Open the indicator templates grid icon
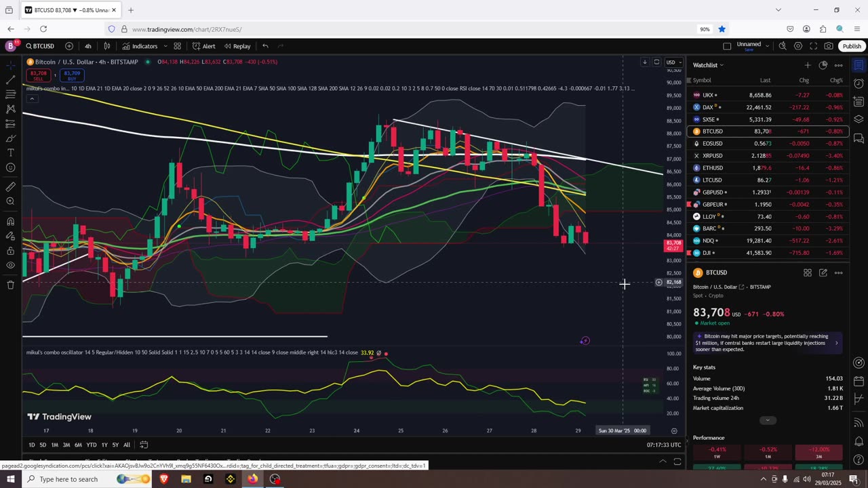The image size is (868, 488). click(178, 46)
